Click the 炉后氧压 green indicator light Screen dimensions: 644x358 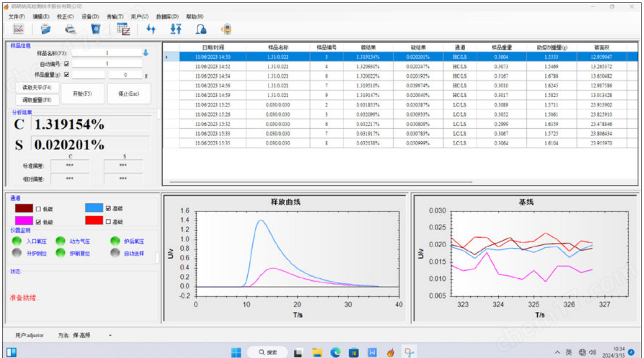pos(115,241)
